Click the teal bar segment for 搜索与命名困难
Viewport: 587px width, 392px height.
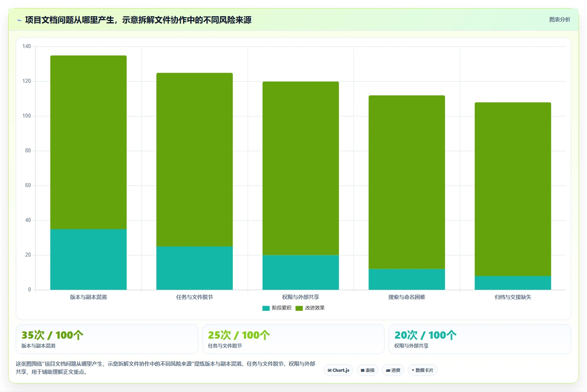[x=407, y=279]
